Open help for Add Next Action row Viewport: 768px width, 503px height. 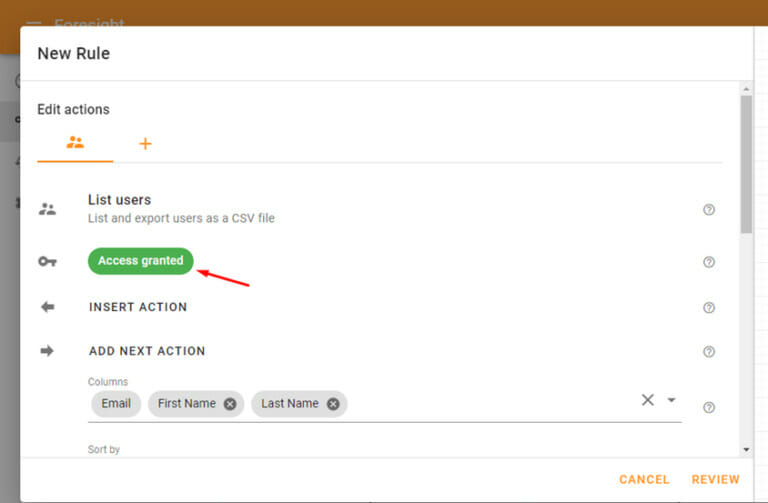pos(709,352)
